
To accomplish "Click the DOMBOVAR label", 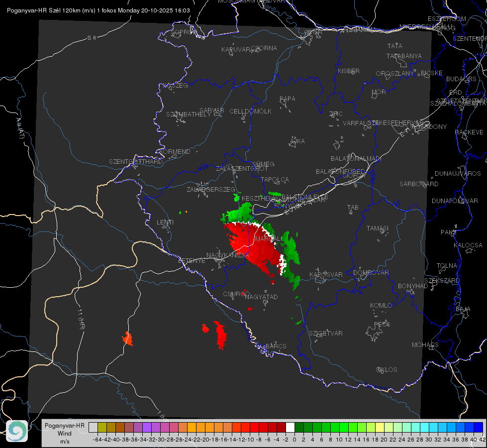I will point(371,273).
